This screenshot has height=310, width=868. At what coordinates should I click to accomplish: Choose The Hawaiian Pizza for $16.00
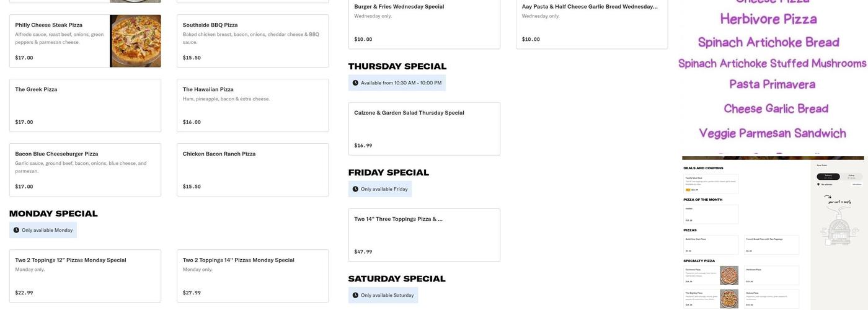[252, 105]
